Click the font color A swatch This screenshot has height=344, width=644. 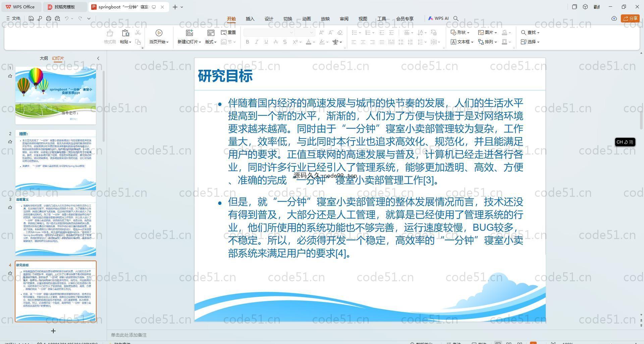309,42
